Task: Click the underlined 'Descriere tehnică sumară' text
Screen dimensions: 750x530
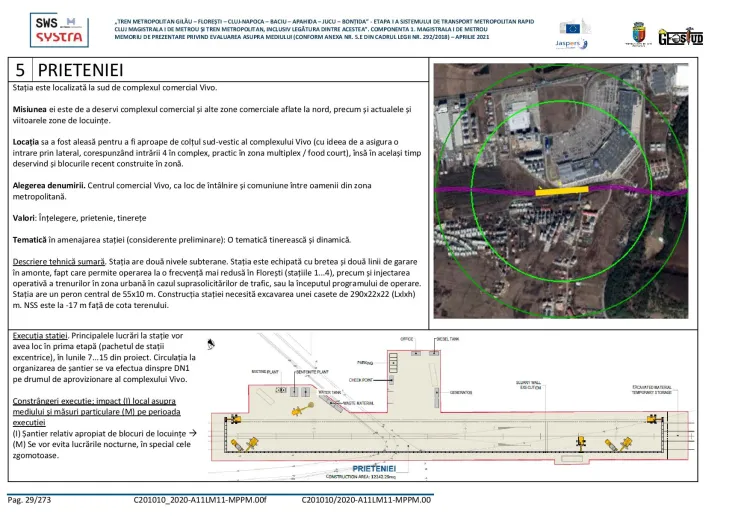Action: click(61, 260)
